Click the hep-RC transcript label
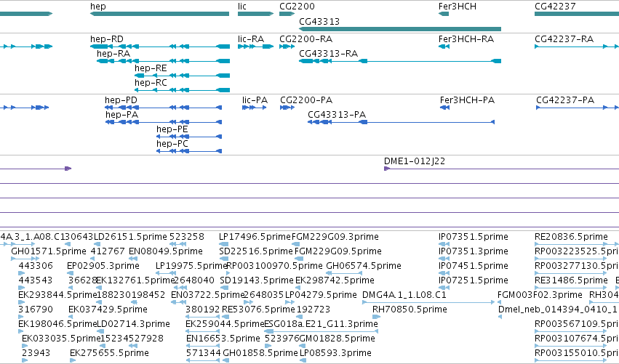This screenshot has height=364, width=619. point(151,83)
